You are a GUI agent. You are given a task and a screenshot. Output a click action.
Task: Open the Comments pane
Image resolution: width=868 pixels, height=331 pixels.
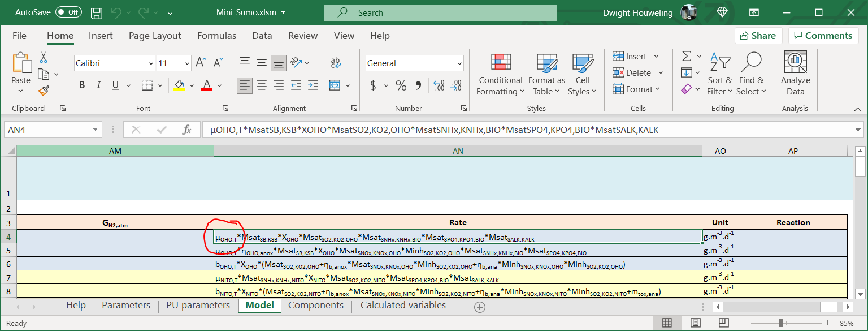pyautogui.click(x=823, y=36)
